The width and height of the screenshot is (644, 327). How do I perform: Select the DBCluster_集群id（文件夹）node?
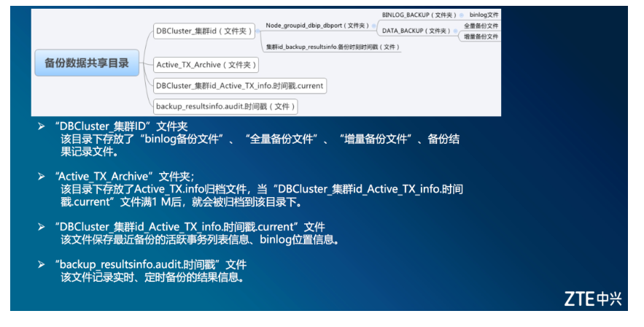coord(204,31)
